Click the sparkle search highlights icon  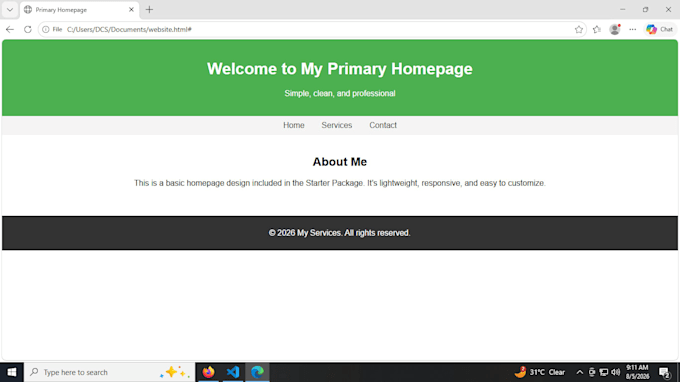click(174, 372)
